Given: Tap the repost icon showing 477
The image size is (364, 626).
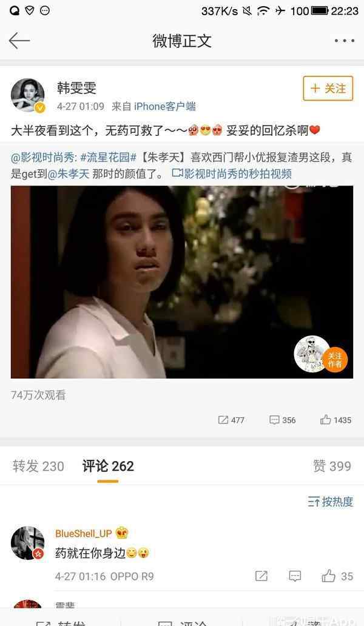Looking at the screenshot, I should point(231,420).
